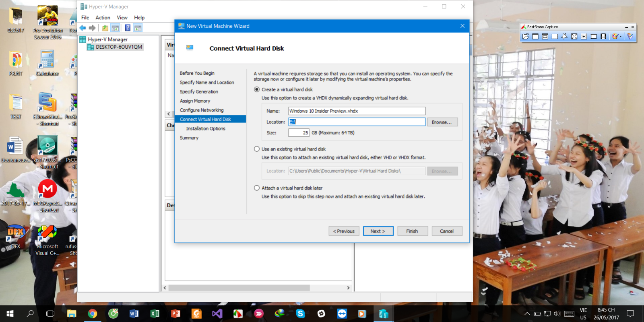Go to Specify Generation step

[x=199, y=92]
